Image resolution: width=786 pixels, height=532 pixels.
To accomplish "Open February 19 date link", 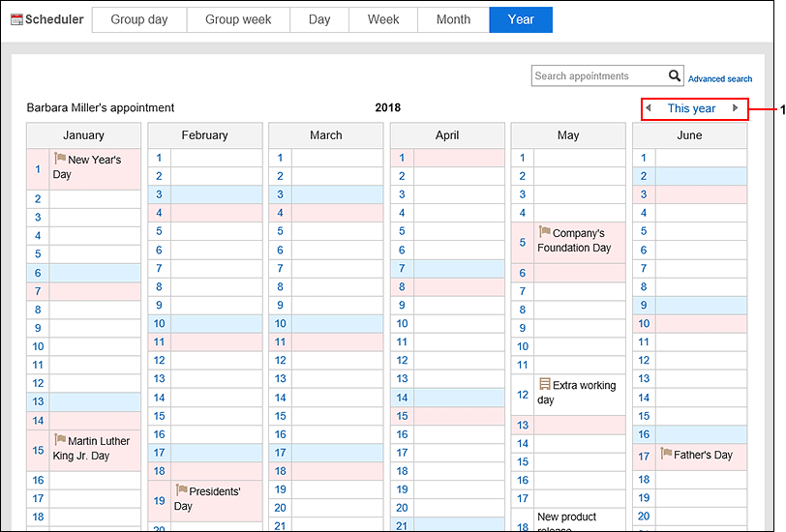I will click(x=160, y=500).
